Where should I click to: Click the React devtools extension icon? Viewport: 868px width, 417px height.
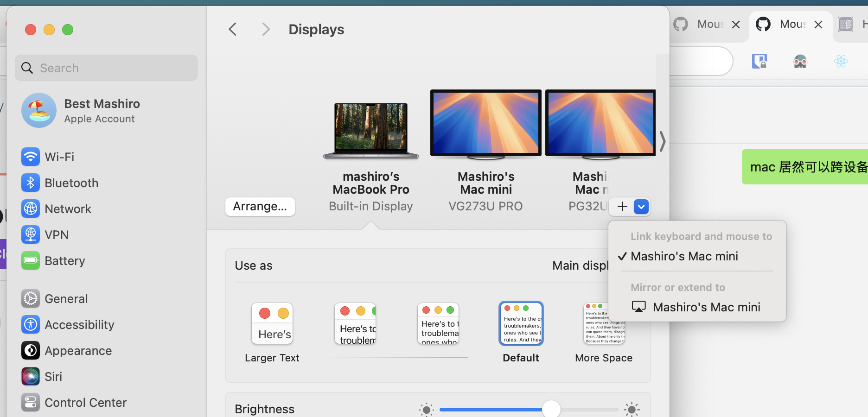(x=841, y=61)
